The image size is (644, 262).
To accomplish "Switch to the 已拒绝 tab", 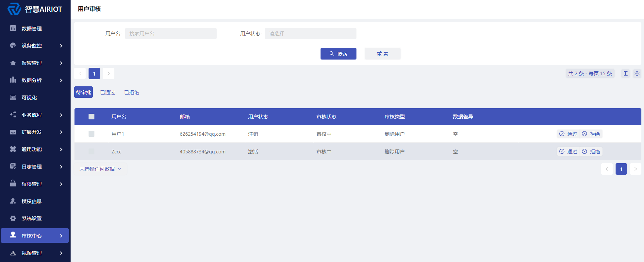I will pos(132,92).
